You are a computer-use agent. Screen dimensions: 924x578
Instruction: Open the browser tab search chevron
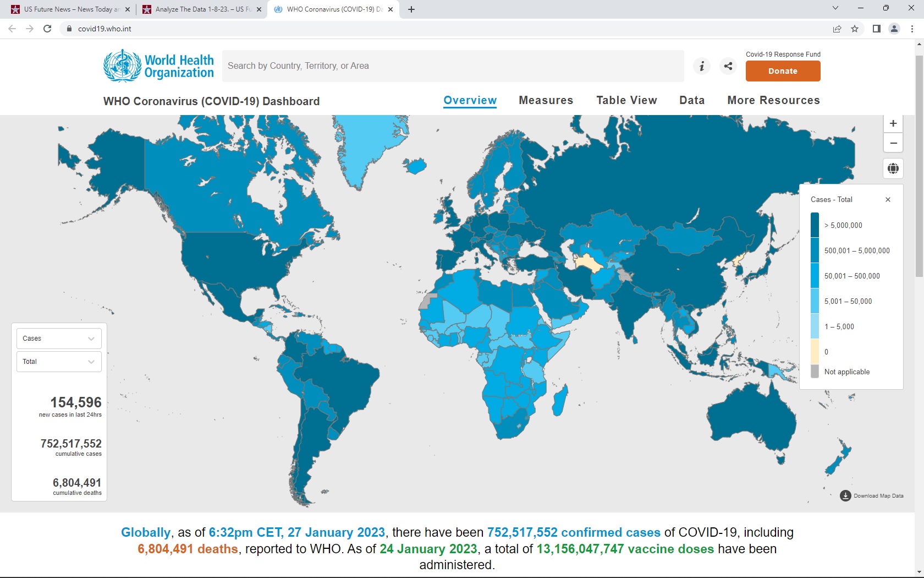click(835, 8)
